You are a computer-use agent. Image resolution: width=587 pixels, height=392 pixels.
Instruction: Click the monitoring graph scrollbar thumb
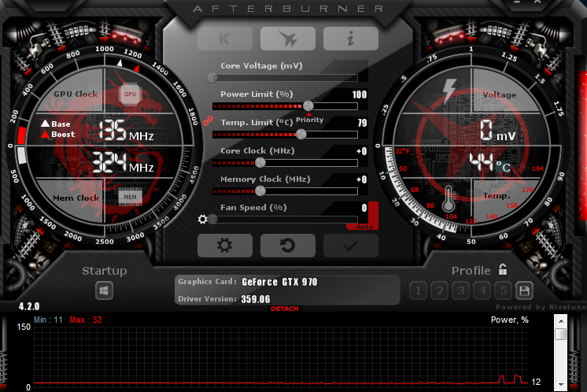click(x=561, y=334)
